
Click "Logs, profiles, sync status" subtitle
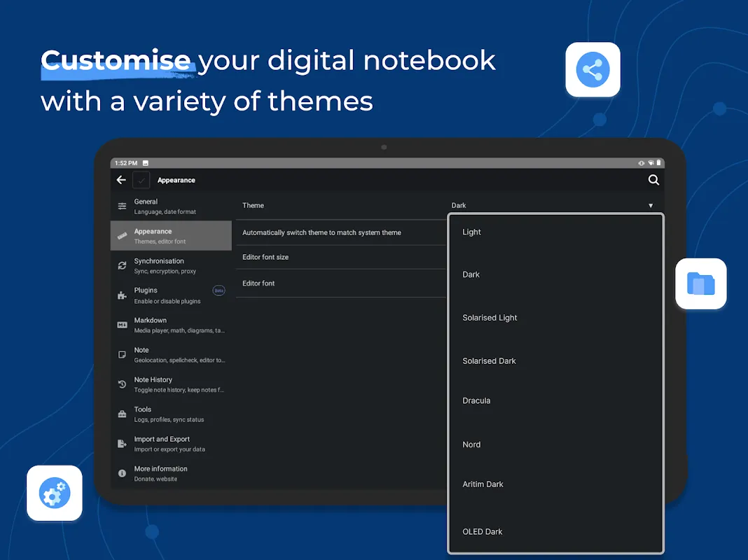click(169, 420)
